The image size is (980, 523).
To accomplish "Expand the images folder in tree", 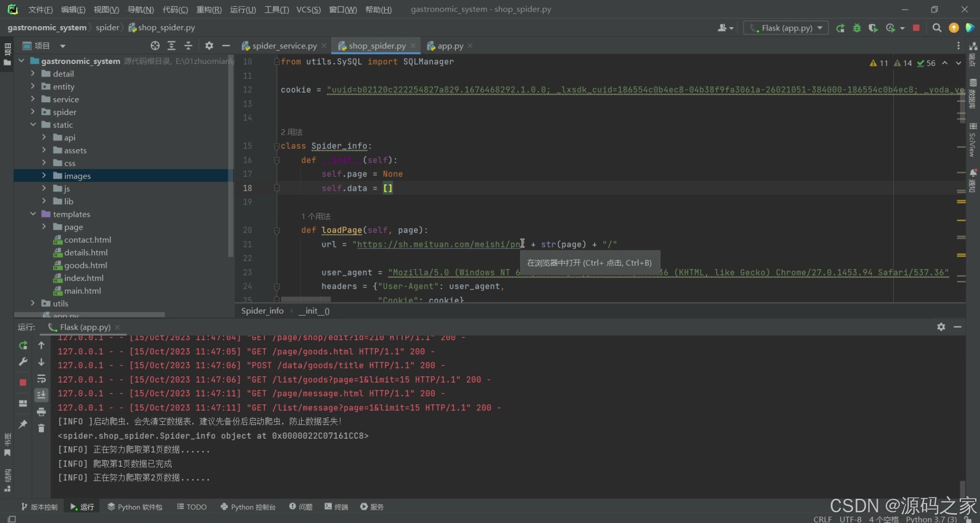I will pyautogui.click(x=44, y=176).
